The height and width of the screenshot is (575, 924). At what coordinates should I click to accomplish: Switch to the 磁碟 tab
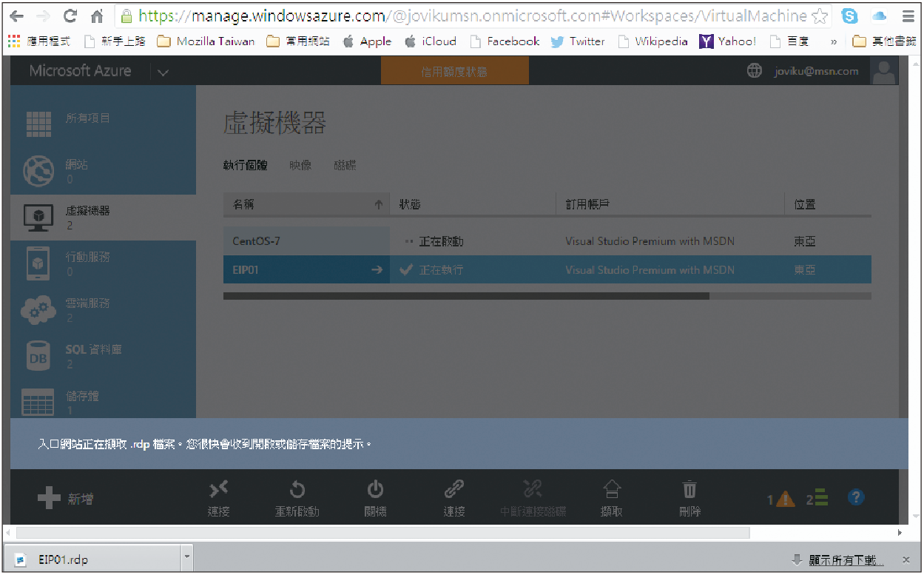pyautogui.click(x=345, y=166)
